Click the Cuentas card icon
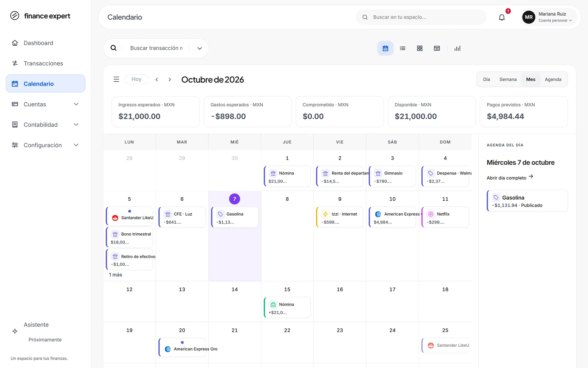Viewport: 588px width, 368px height. (x=15, y=104)
